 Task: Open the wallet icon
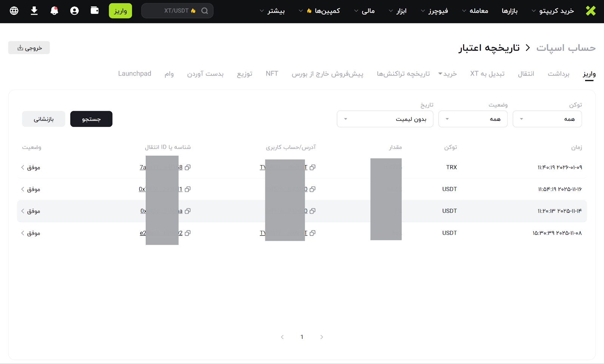pyautogui.click(x=95, y=11)
